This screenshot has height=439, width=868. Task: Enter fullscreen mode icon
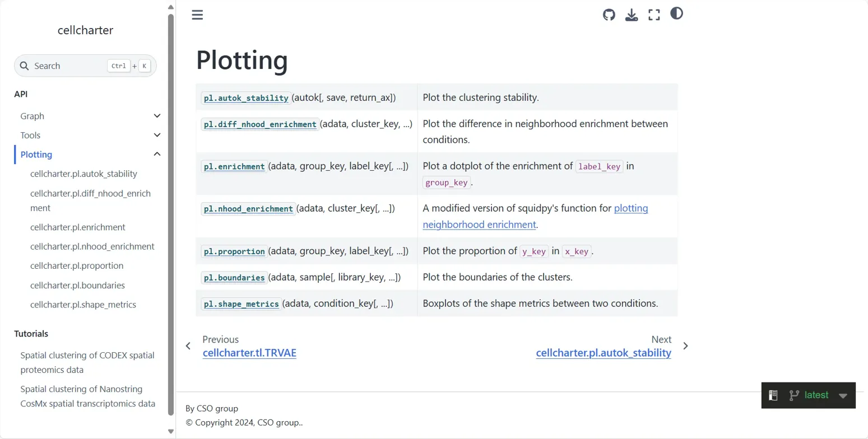[x=654, y=15]
